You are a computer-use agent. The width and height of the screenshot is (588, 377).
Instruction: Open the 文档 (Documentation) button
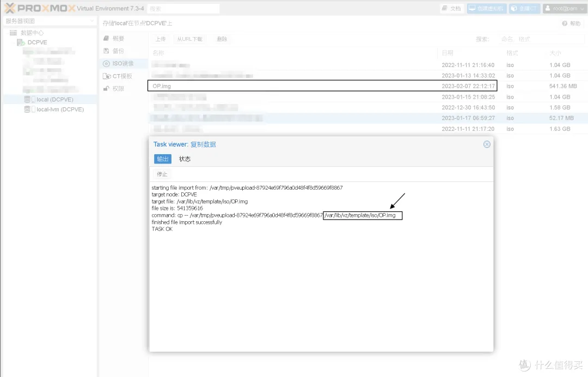coord(451,9)
